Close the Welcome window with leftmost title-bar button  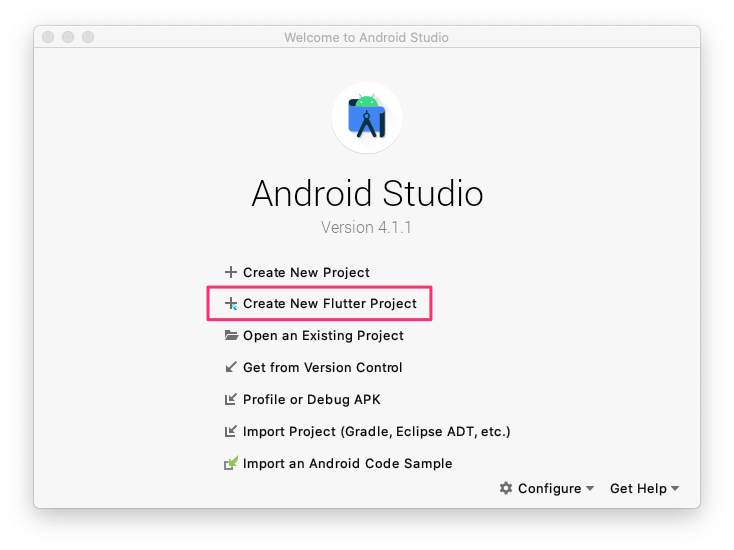[x=48, y=37]
